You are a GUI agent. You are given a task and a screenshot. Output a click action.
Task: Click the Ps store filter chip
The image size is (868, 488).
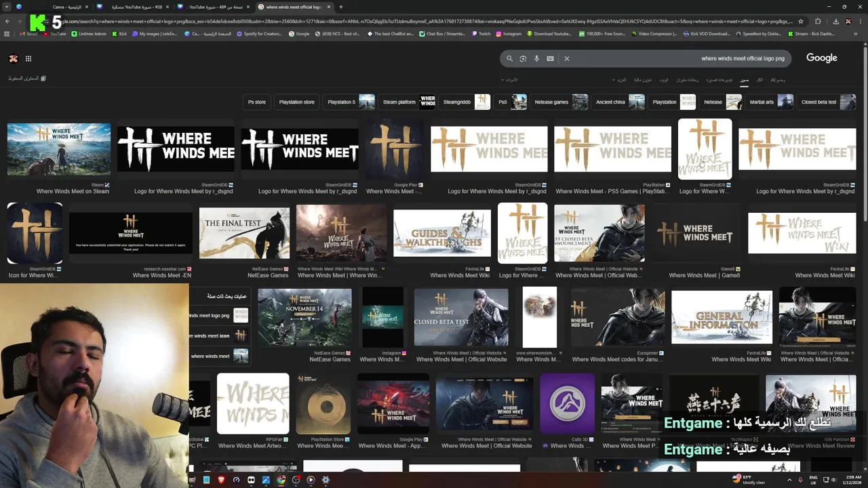point(257,102)
